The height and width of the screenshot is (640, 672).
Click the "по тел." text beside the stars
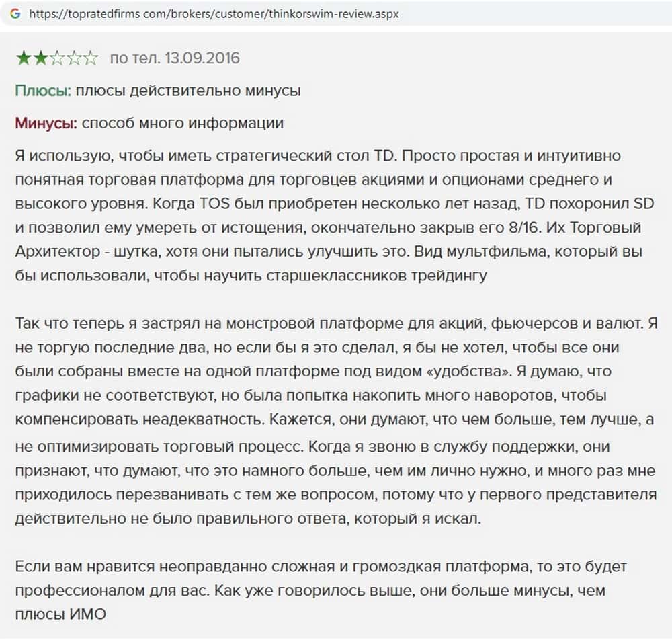[x=133, y=58]
